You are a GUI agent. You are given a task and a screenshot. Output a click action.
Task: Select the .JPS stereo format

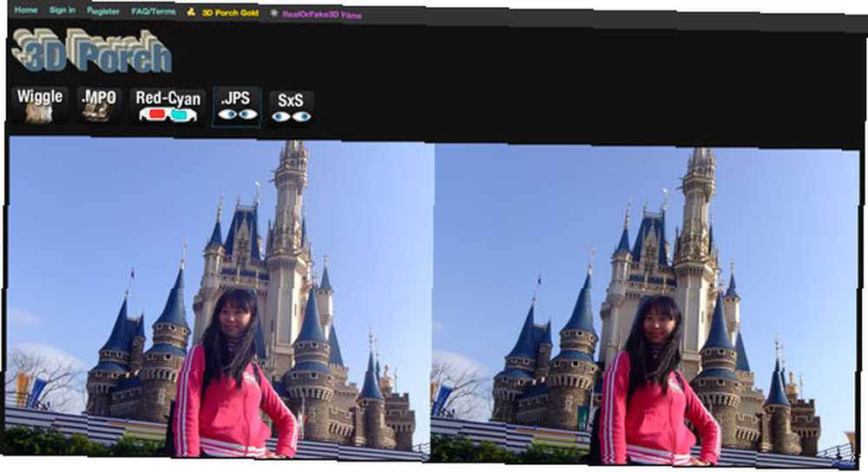[x=236, y=107]
